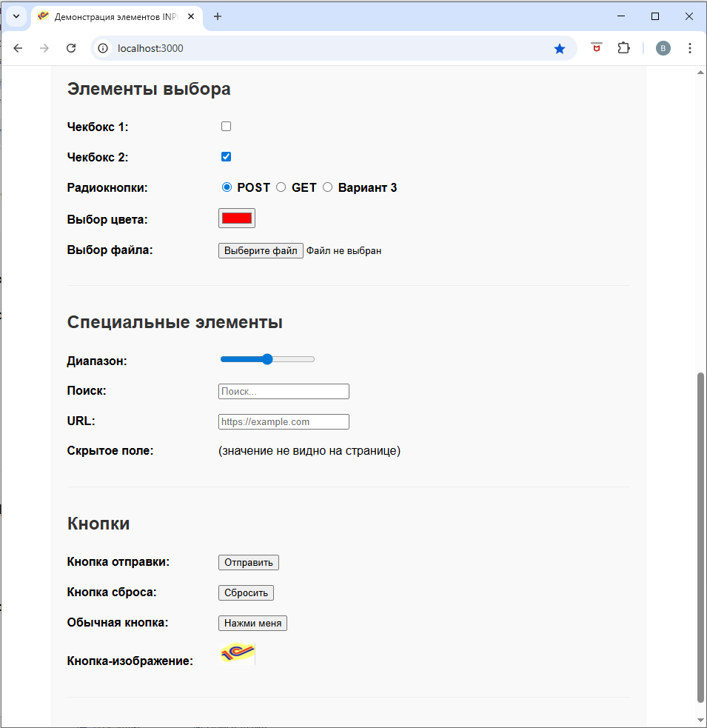Uncheck the Чекбокс 2 checkbox

click(226, 157)
